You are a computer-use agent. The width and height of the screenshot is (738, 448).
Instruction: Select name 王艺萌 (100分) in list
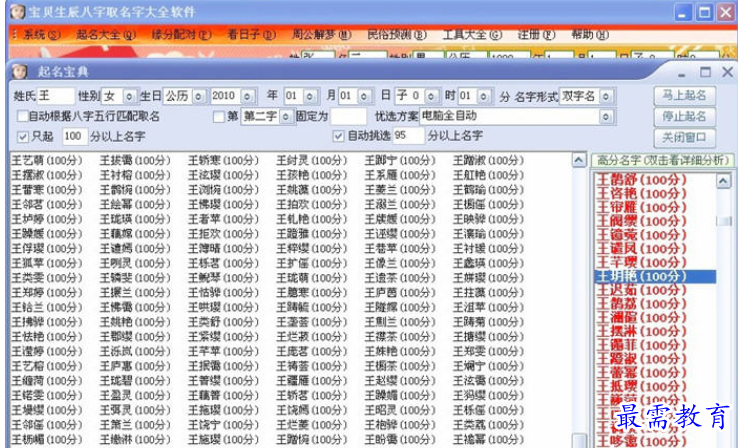tap(47, 160)
